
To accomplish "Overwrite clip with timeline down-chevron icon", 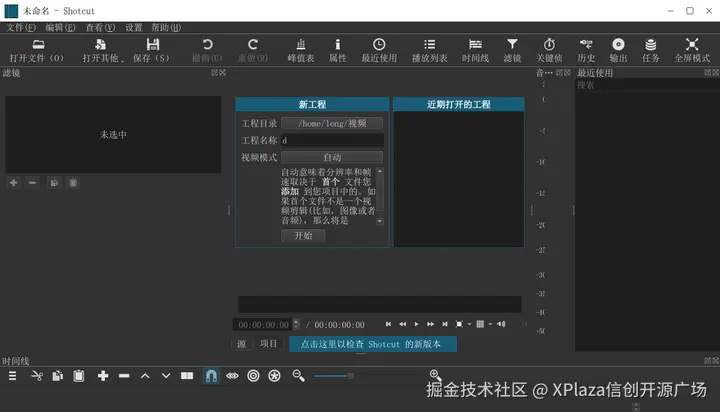I will [166, 376].
